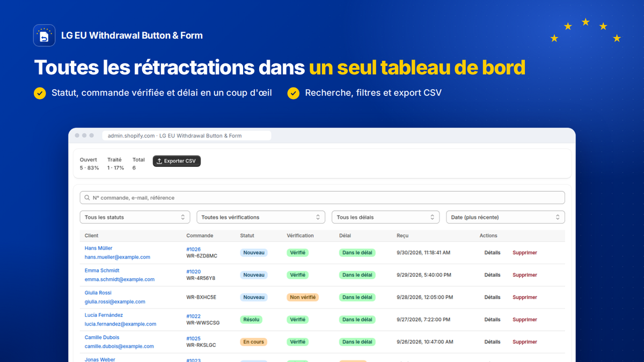Open the Date (plus récente) sort dropdown
The height and width of the screenshot is (362, 644).
pos(506,217)
